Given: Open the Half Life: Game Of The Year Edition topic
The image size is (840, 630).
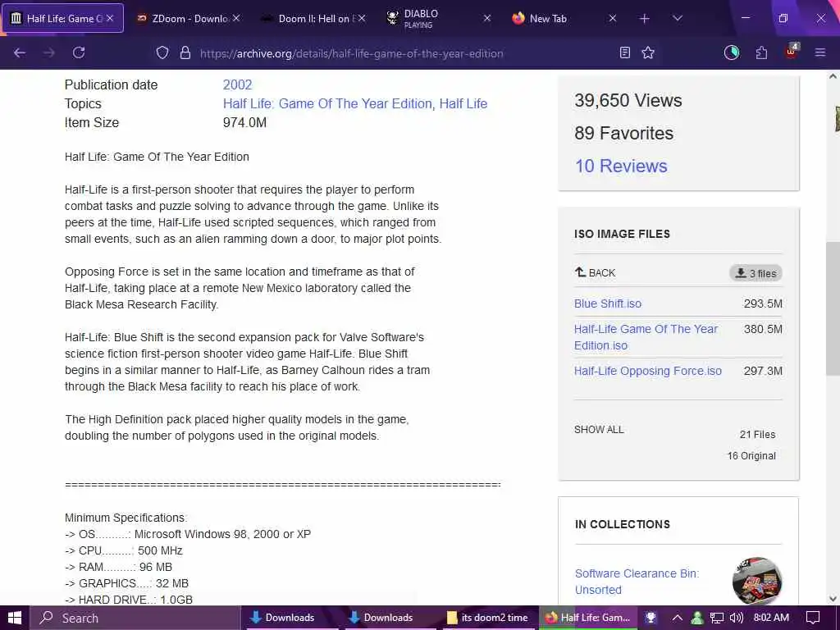Looking at the screenshot, I should (x=327, y=103).
